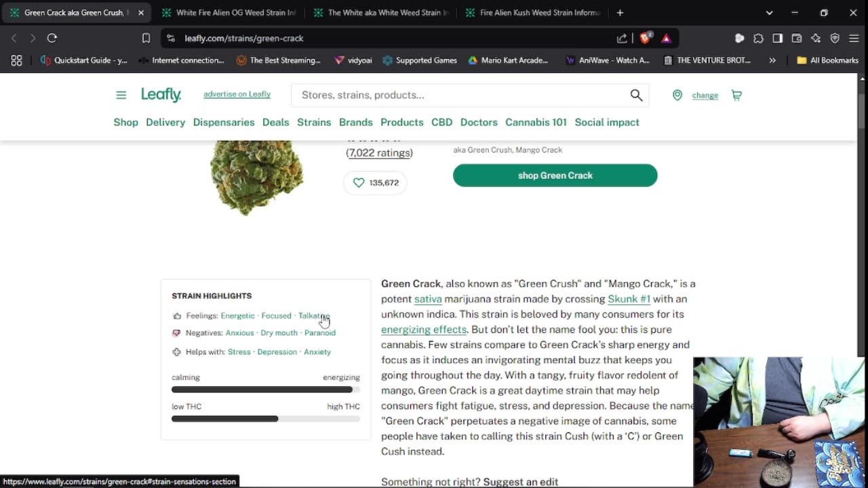Open the Strains menu item
This screenshot has height=488, width=868.
pos(314,122)
